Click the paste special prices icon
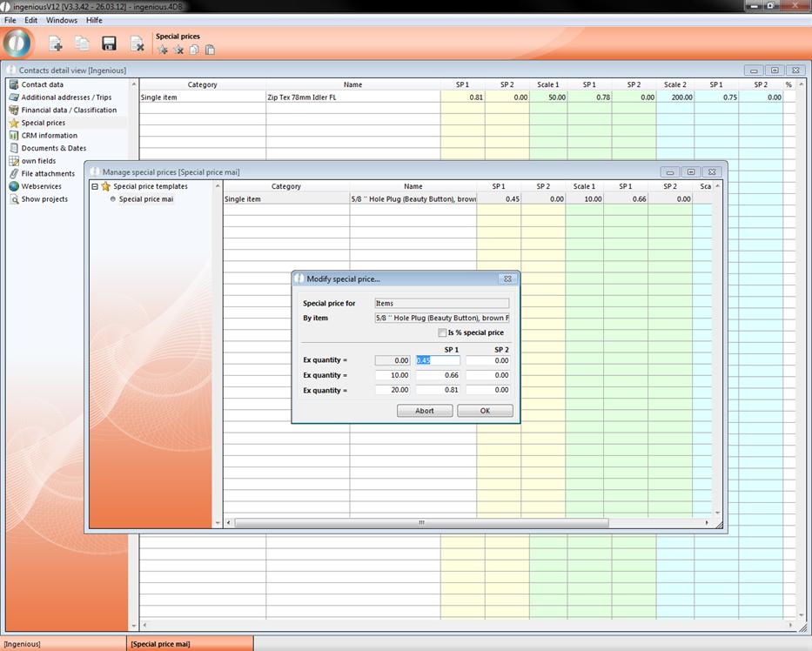 pos(210,50)
